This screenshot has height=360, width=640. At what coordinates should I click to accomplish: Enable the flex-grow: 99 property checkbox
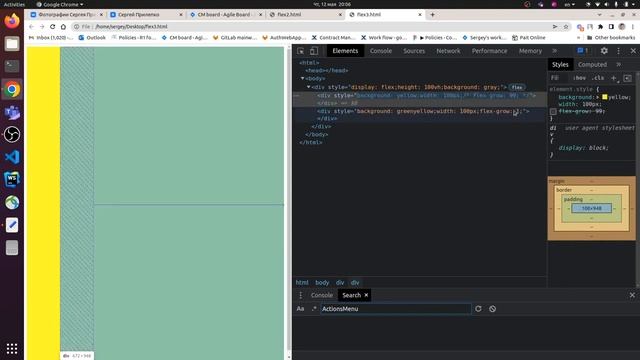(x=553, y=111)
